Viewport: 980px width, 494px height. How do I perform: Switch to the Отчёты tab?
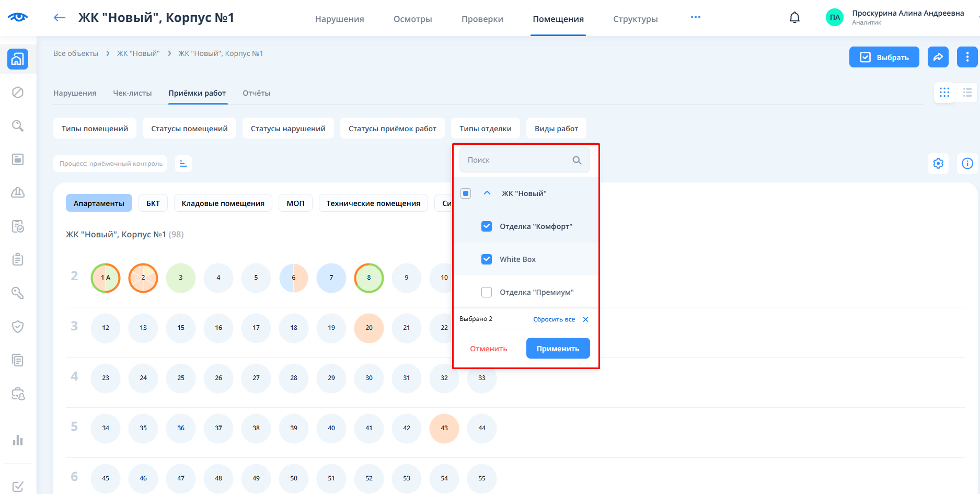256,93
